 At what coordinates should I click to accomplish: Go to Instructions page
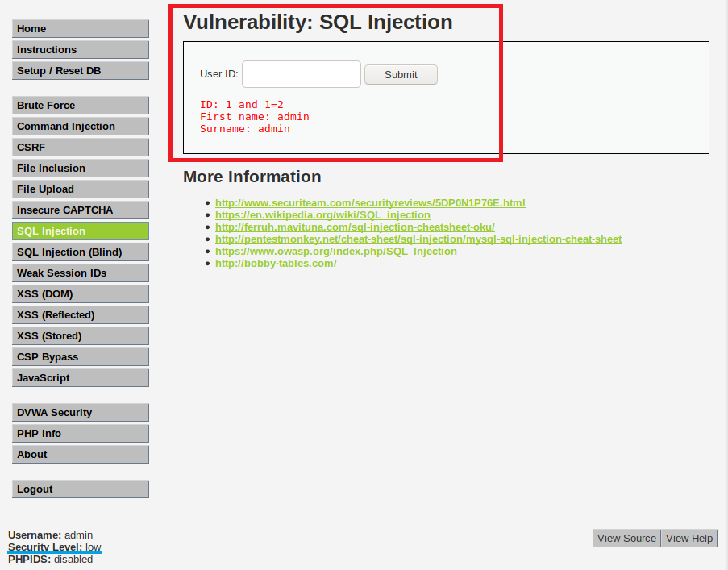click(x=81, y=50)
